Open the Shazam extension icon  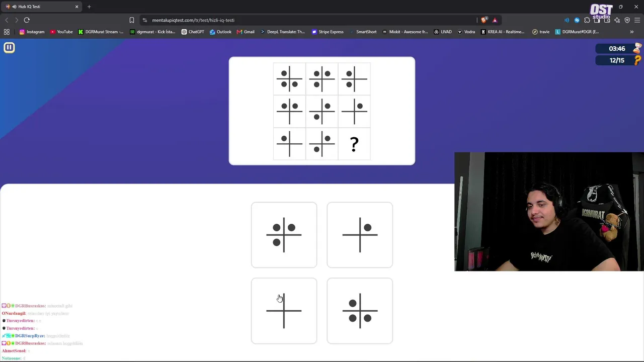pyautogui.click(x=577, y=20)
